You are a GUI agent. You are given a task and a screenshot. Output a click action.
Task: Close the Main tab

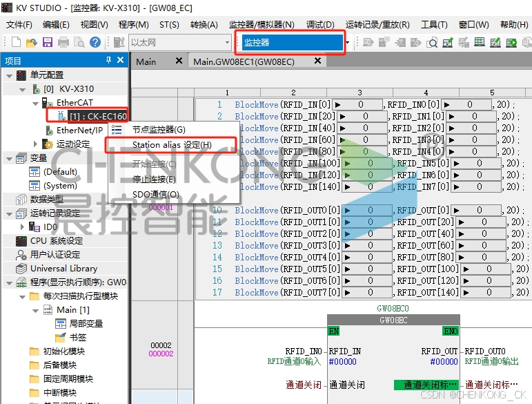coord(179,61)
